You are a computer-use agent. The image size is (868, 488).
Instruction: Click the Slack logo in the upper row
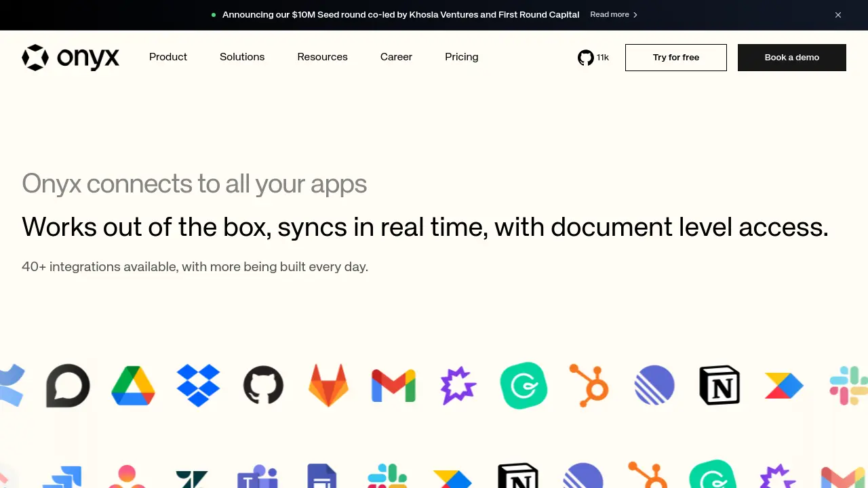tap(849, 386)
